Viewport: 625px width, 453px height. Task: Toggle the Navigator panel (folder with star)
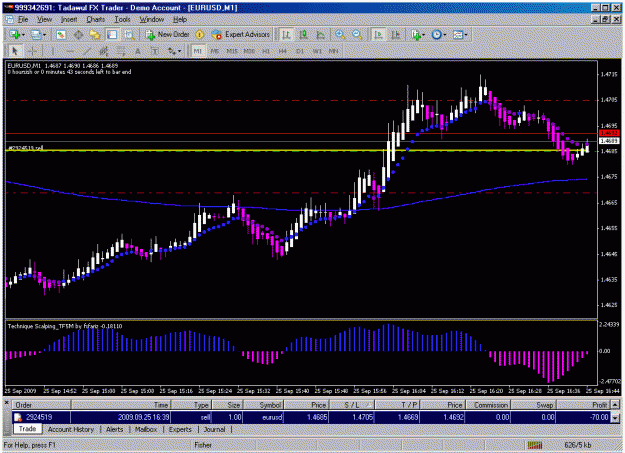(95, 35)
